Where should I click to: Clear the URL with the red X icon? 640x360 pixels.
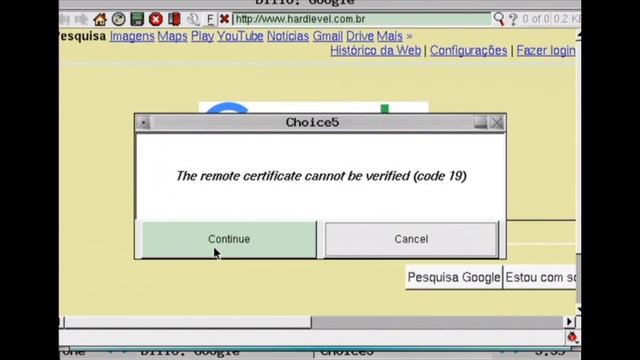224,19
